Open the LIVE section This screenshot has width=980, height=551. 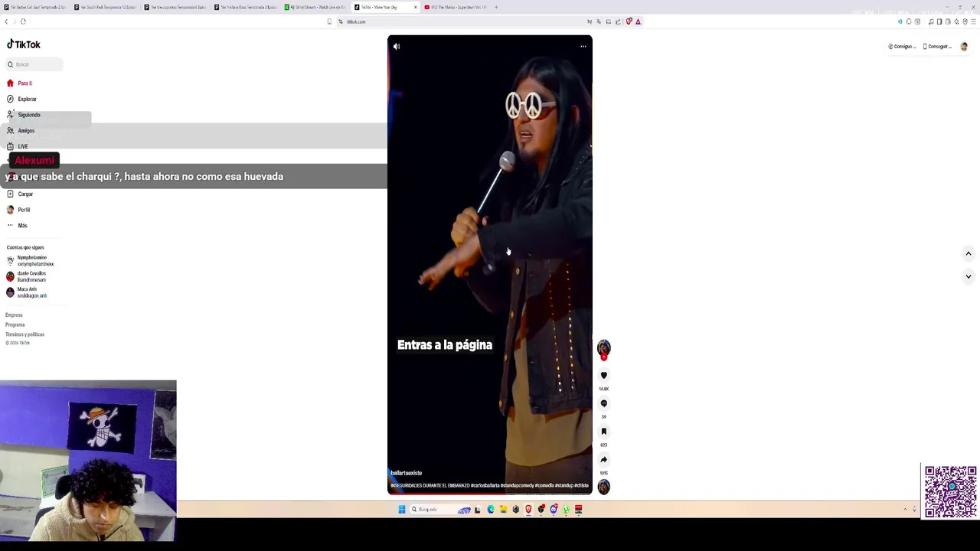pos(18,146)
